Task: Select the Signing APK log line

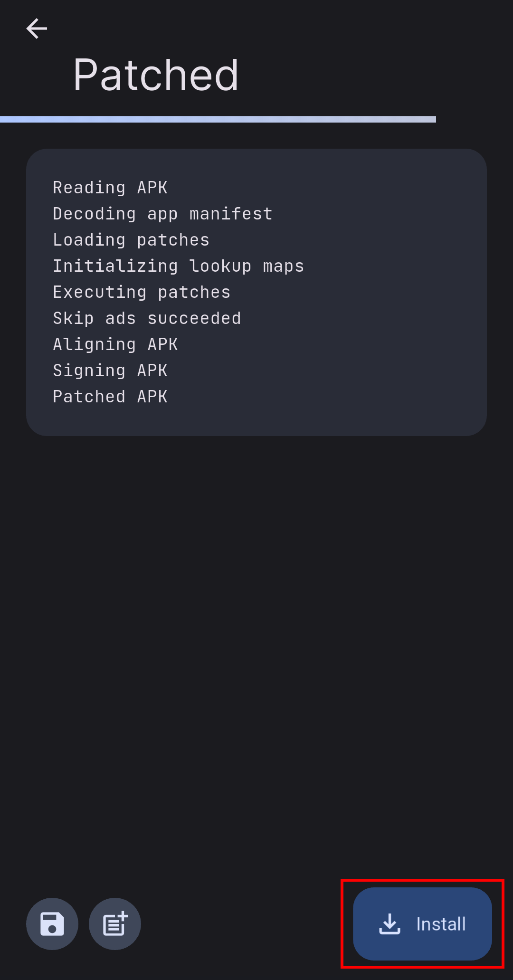Action: 110,371
